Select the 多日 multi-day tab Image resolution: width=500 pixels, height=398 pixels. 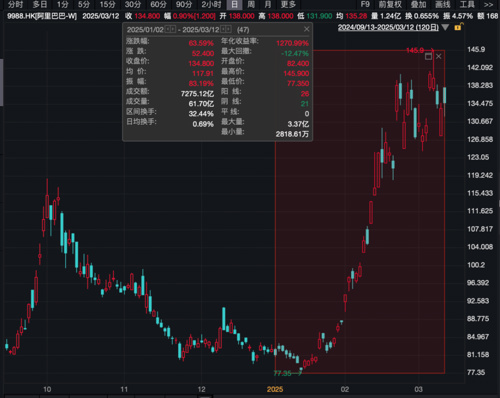(x=40, y=4)
